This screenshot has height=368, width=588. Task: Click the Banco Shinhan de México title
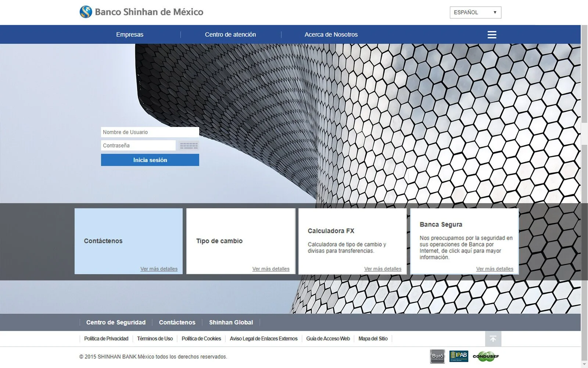149,12
